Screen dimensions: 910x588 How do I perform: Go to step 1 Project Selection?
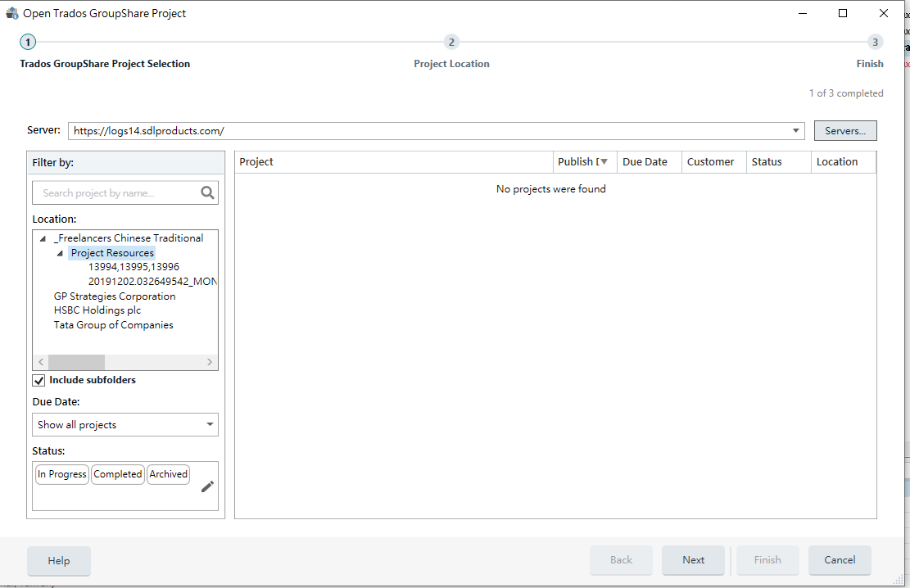point(27,42)
